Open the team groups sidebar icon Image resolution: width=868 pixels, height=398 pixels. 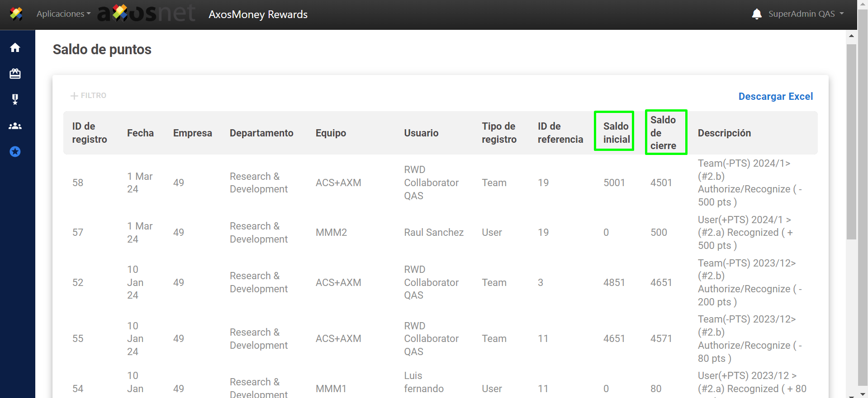pyautogui.click(x=15, y=126)
